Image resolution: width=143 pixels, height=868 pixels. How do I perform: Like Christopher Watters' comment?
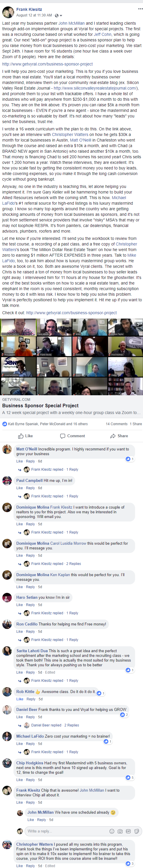(20, 866)
